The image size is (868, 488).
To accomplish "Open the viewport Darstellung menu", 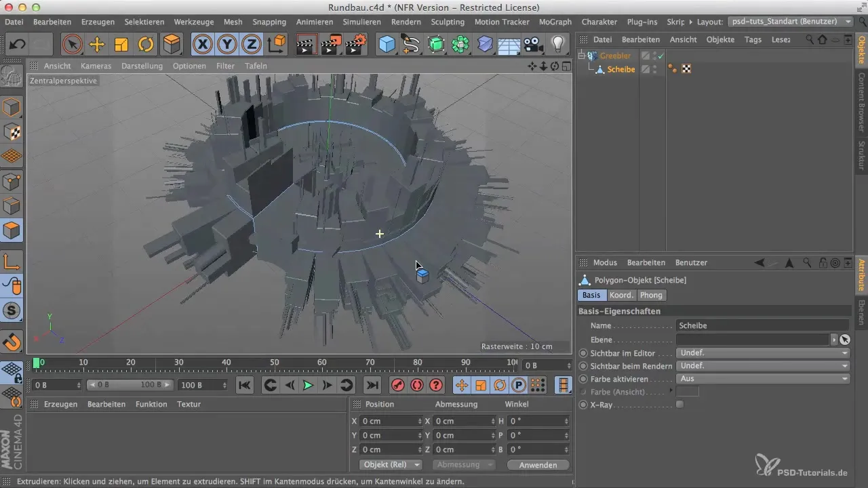I will pyautogui.click(x=142, y=66).
